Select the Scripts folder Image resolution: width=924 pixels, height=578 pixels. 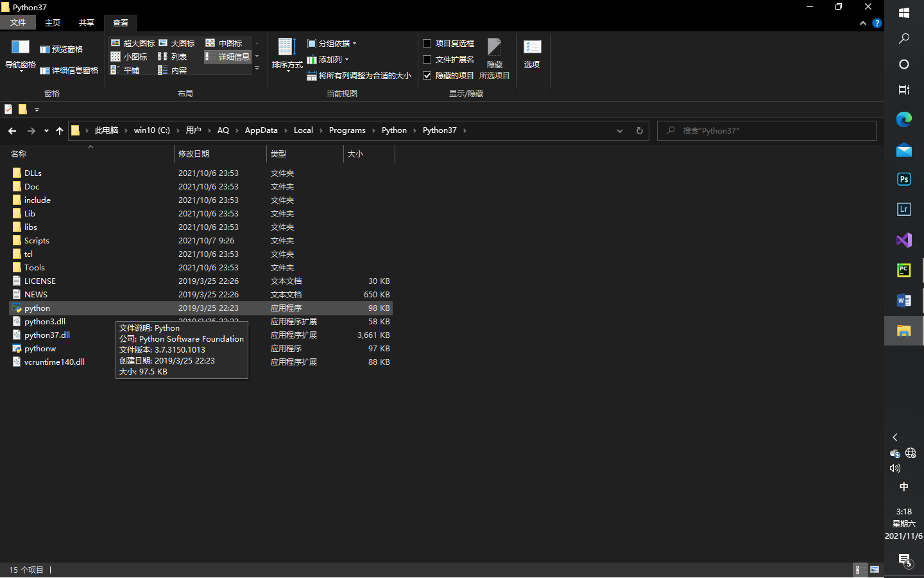(201, 241)
